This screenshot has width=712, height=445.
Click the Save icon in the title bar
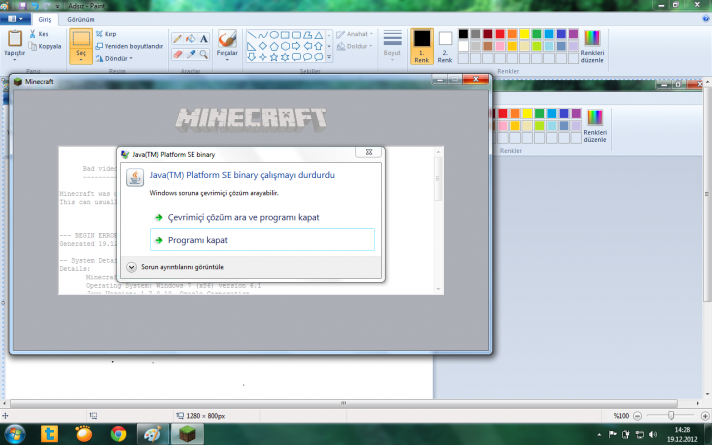[23, 6]
